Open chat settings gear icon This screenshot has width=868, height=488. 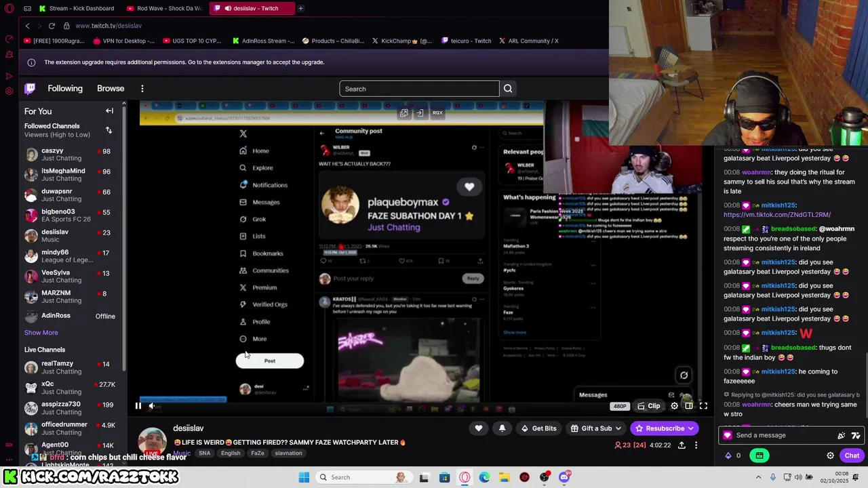tap(830, 455)
